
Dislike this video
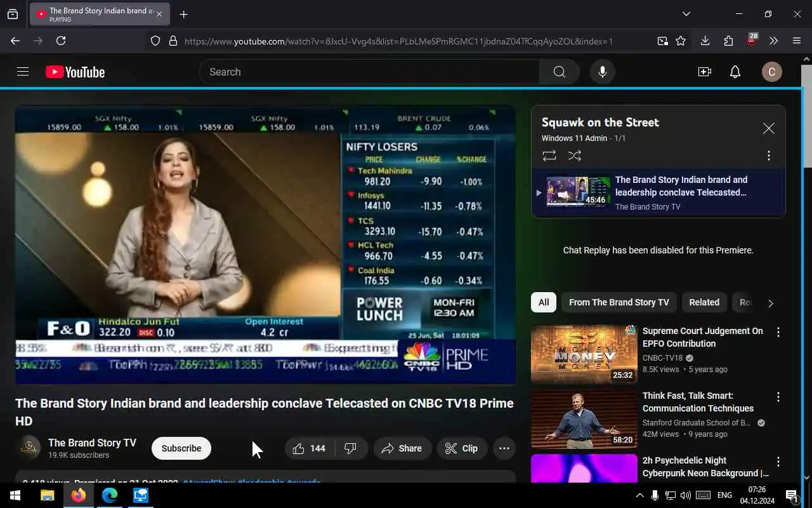351,448
